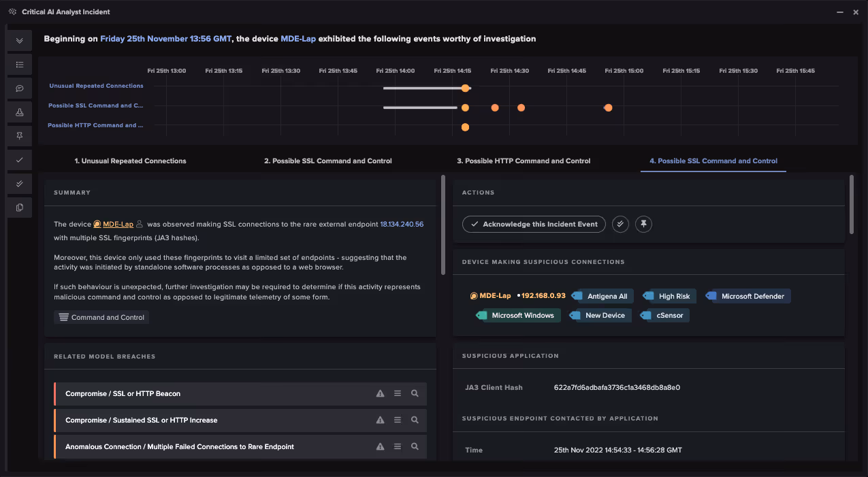Viewport: 868px width, 477px height.
Task: Select the SSL Command row dot near 15:00
Action: point(608,108)
